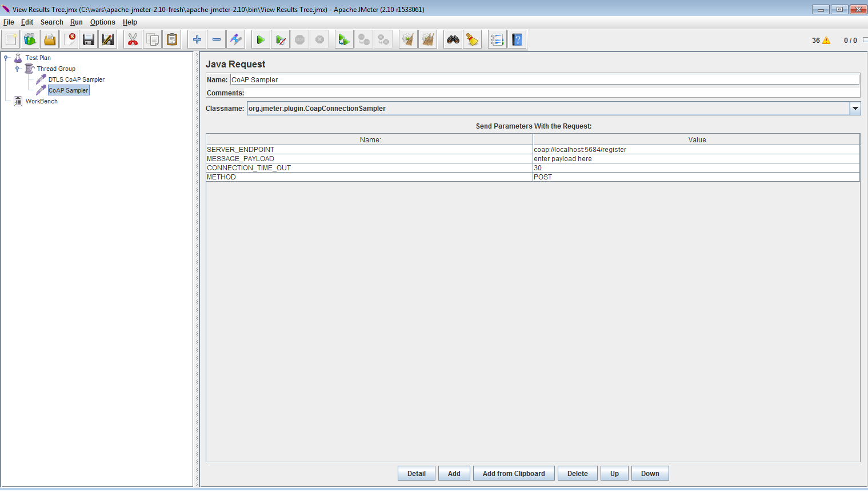Open the Edit menu
The height and width of the screenshot is (492, 868).
pos(27,22)
